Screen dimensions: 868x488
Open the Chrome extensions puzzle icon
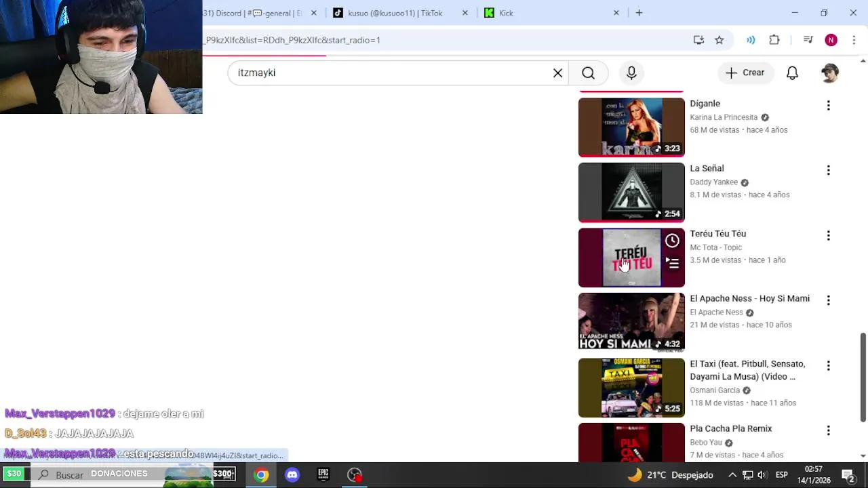click(x=774, y=40)
